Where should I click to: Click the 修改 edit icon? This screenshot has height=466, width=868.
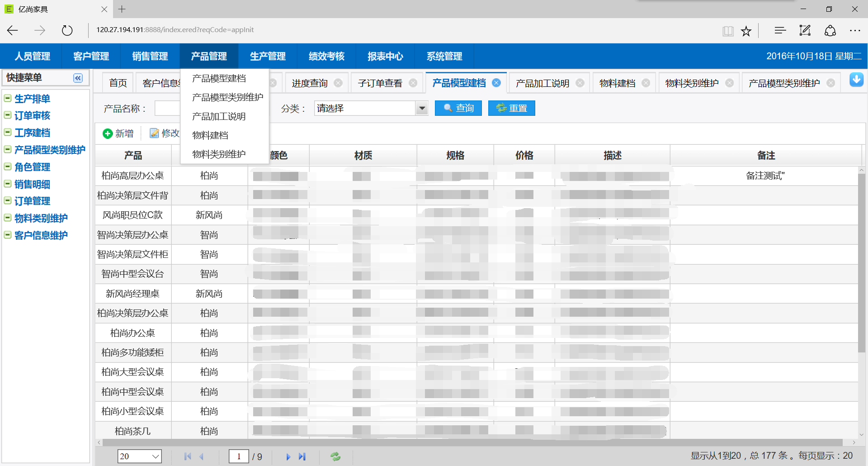click(x=154, y=133)
